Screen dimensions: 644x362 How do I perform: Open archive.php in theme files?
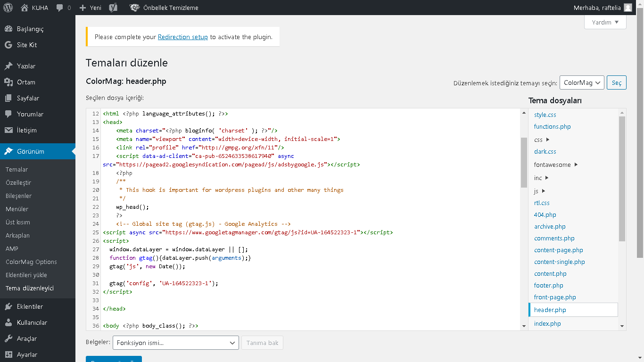click(550, 226)
